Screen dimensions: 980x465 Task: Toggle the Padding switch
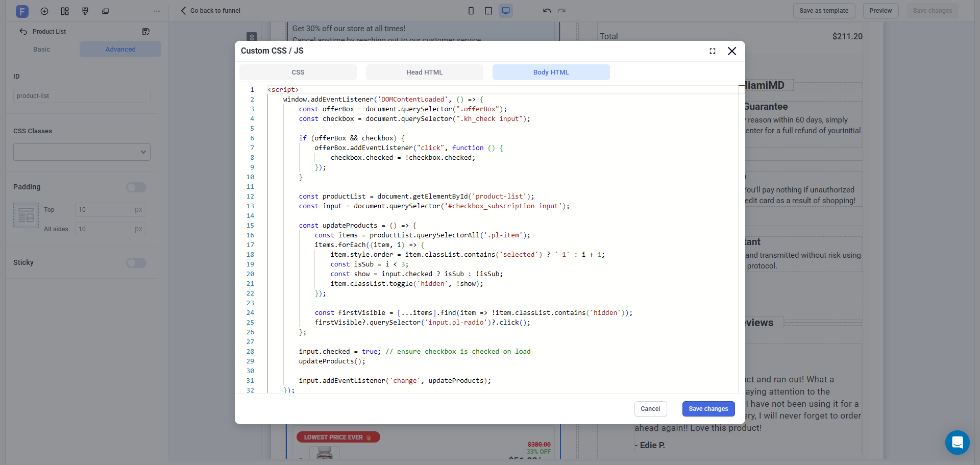(x=136, y=187)
